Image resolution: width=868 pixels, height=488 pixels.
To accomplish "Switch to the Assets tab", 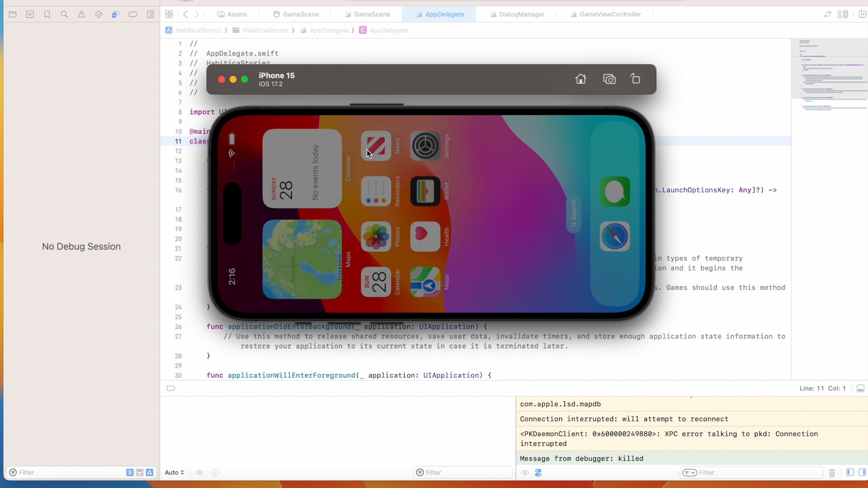I will (232, 14).
